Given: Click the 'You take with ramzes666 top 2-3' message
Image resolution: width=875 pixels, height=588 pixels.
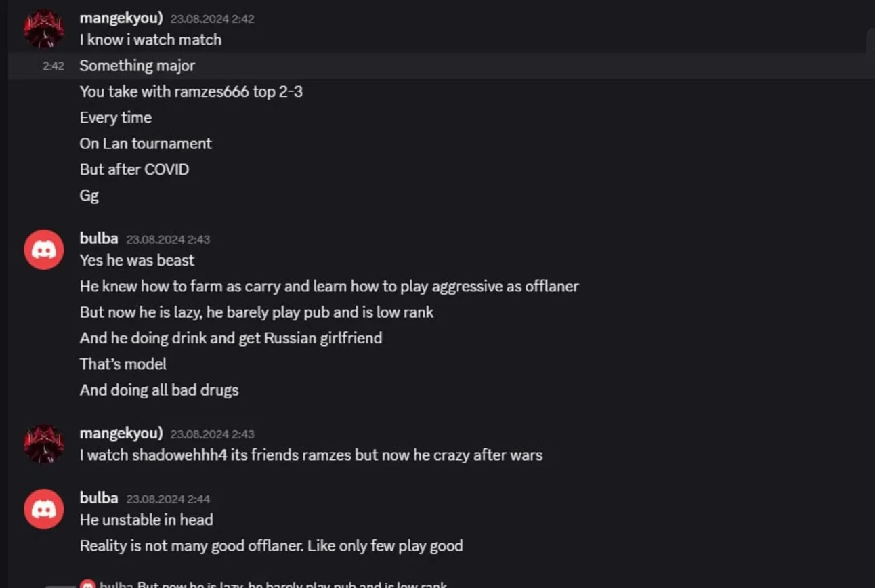Looking at the screenshot, I should [191, 91].
